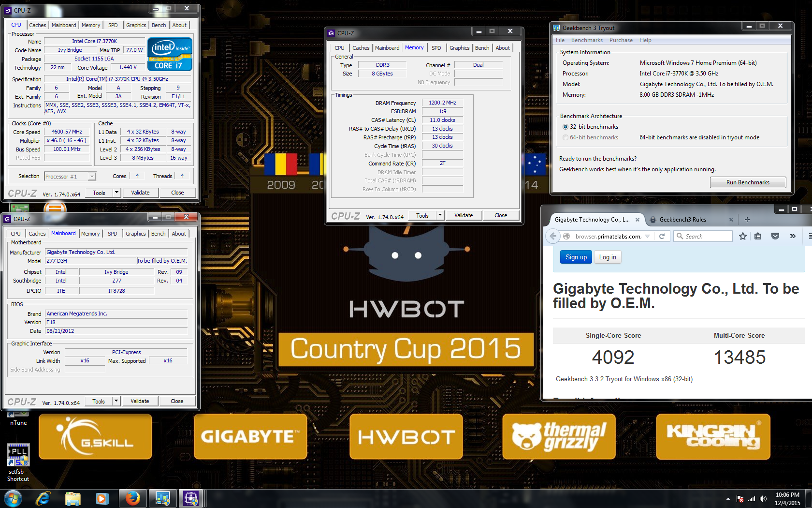Viewport: 812px width, 508px height.
Task: Click Log in button on webpage
Action: point(608,257)
